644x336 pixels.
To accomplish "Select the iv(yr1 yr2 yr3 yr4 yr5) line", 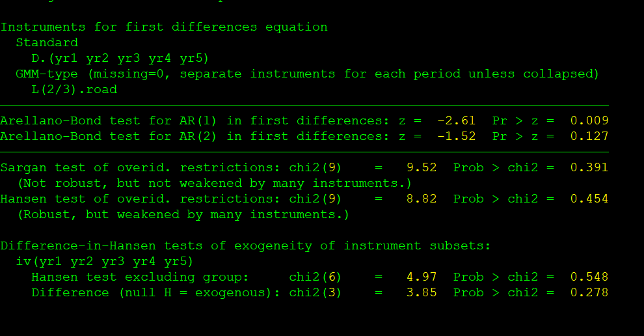I will coord(105,262).
